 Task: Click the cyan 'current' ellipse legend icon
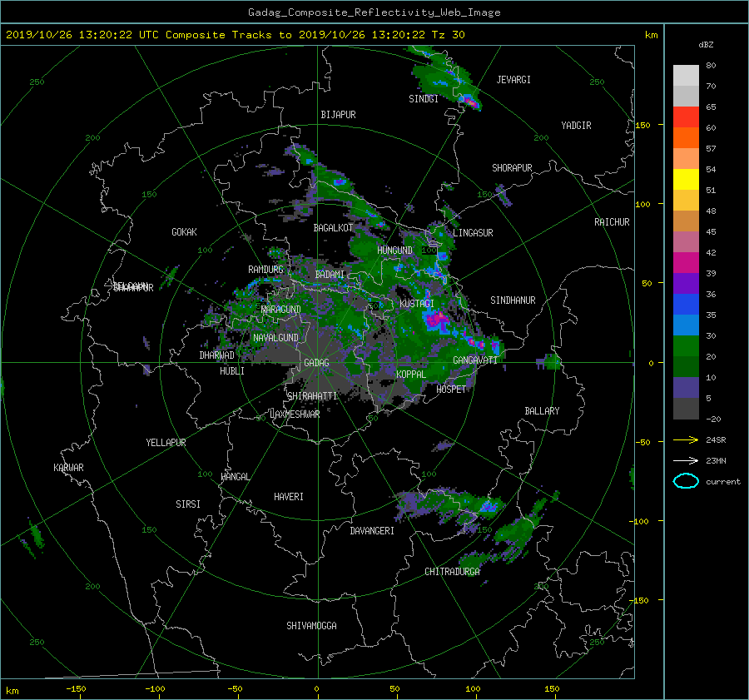point(686,481)
